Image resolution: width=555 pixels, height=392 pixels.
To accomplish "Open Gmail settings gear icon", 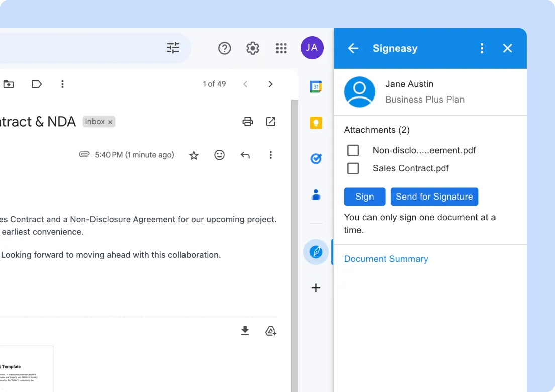I will [253, 48].
